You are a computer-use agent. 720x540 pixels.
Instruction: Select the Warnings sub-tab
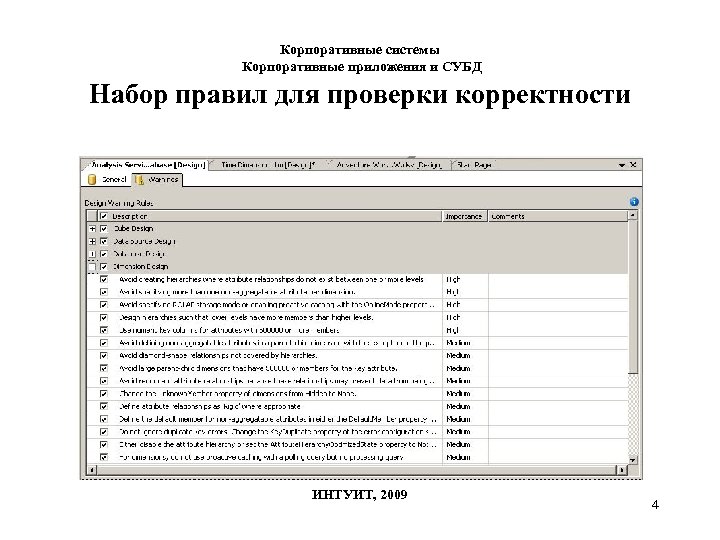tap(158, 180)
